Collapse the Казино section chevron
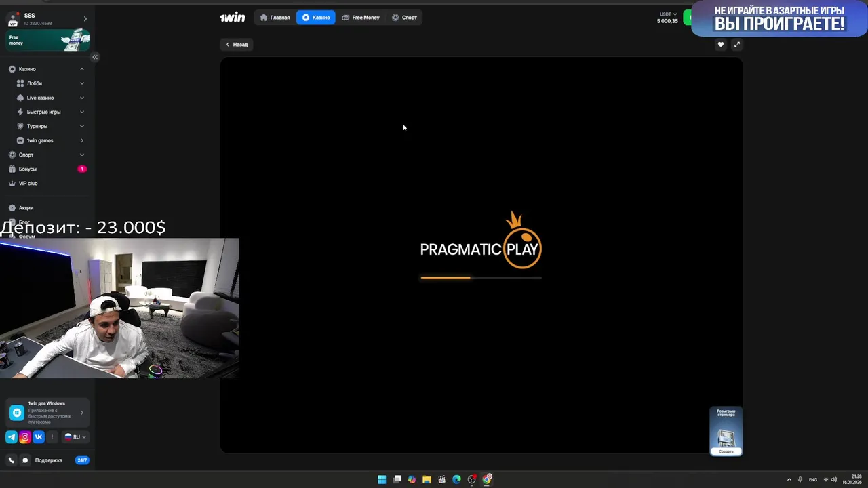Image resolution: width=868 pixels, height=488 pixels. point(82,69)
